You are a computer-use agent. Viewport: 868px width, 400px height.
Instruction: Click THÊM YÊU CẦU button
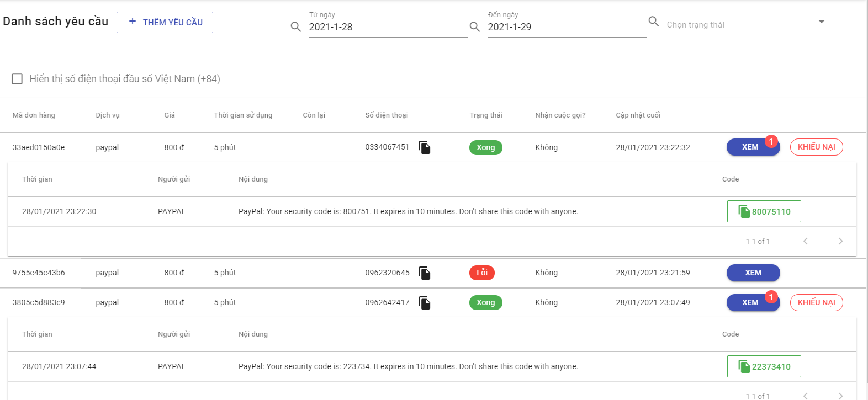pyautogui.click(x=165, y=22)
